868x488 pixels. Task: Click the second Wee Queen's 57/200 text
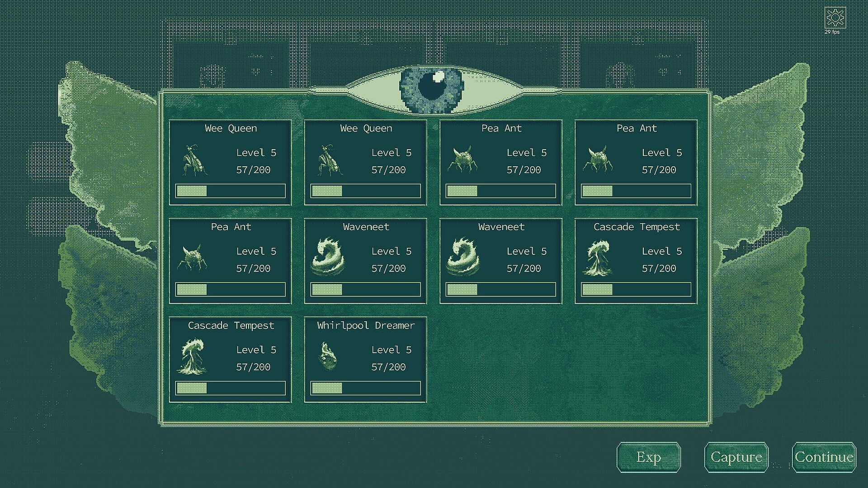click(388, 170)
